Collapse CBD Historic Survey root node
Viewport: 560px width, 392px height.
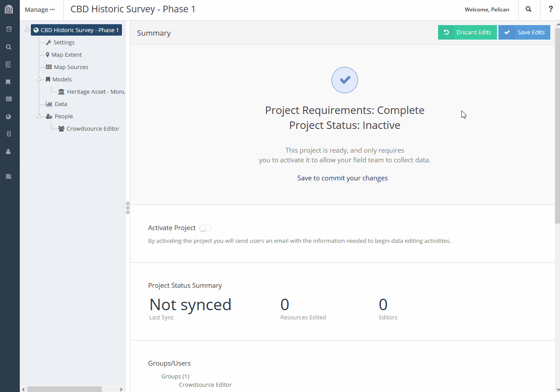click(x=26, y=30)
